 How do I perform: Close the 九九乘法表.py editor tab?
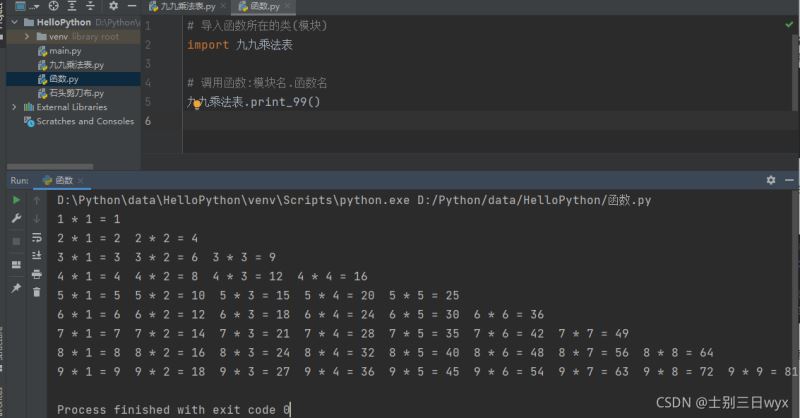click(x=223, y=7)
